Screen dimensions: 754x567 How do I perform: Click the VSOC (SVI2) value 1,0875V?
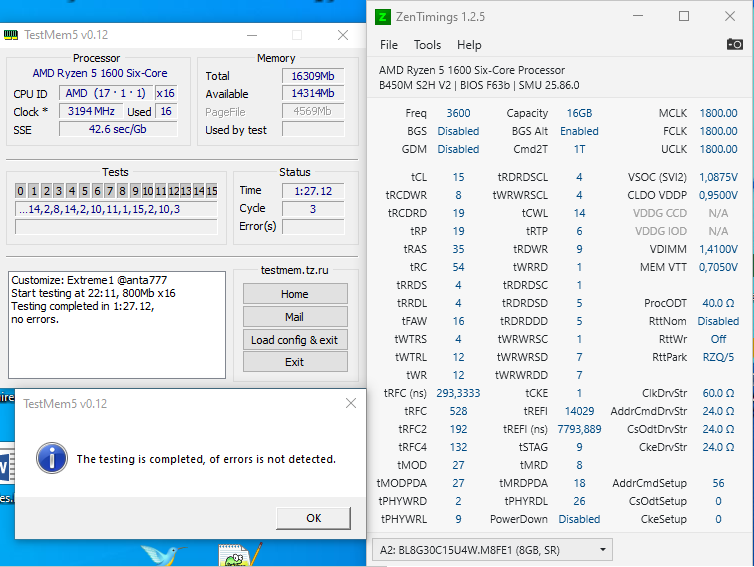718,177
